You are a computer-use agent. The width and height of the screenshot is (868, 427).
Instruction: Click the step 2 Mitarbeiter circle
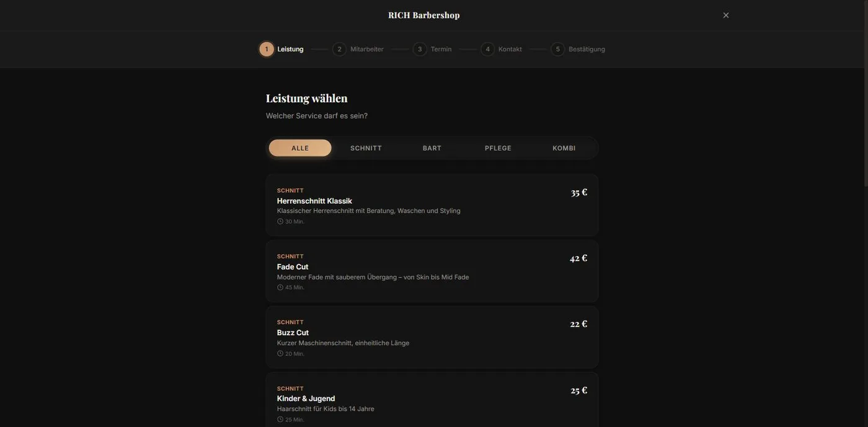click(339, 49)
